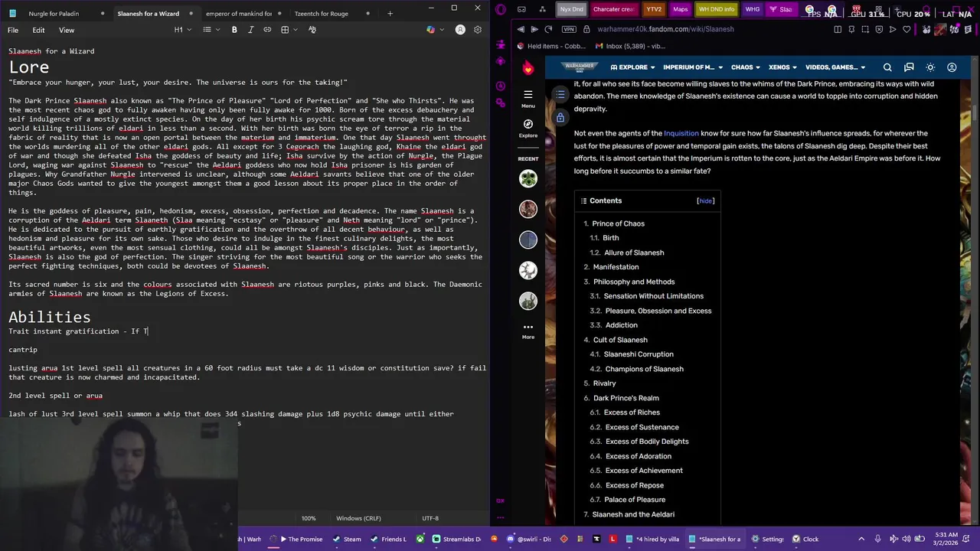Open the Notepad Edit menu
The image size is (980, 551).
click(38, 30)
